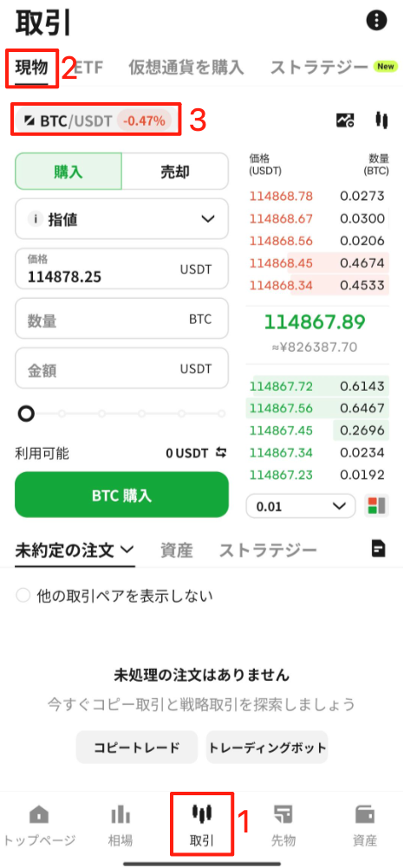Screen dimensions: 404x868
Task: Open the price alert chart icon
Action: (345, 120)
